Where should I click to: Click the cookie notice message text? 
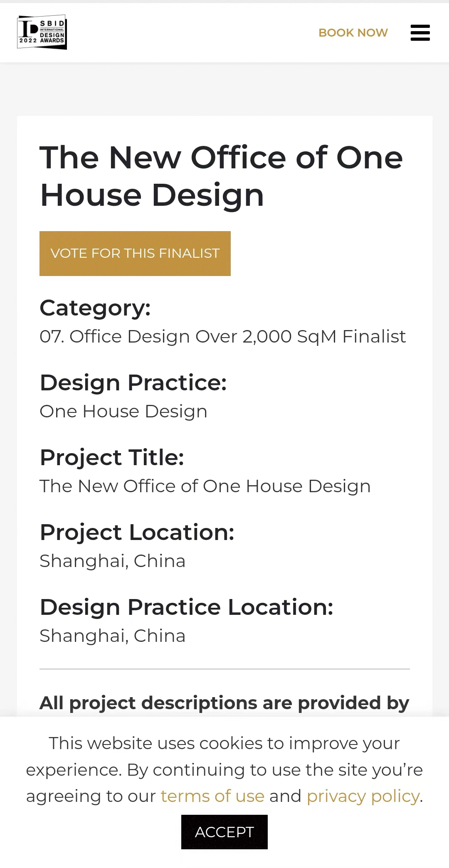tap(224, 769)
